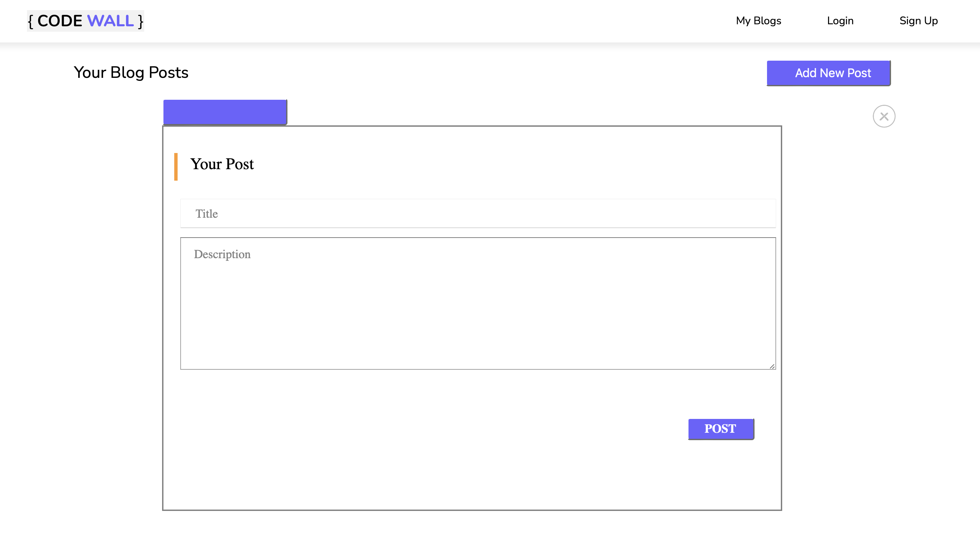The width and height of the screenshot is (980, 548).
Task: Click the Description placeholder text
Action: [x=222, y=254]
